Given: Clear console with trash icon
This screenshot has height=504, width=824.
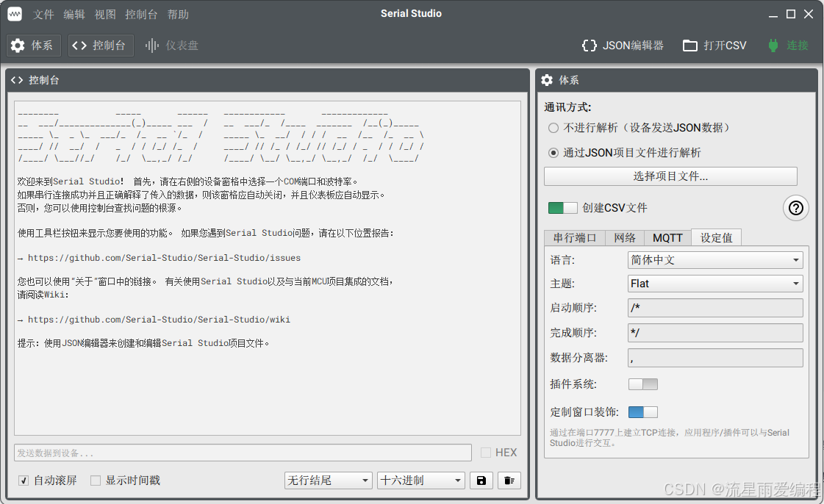Looking at the screenshot, I should click(x=509, y=480).
